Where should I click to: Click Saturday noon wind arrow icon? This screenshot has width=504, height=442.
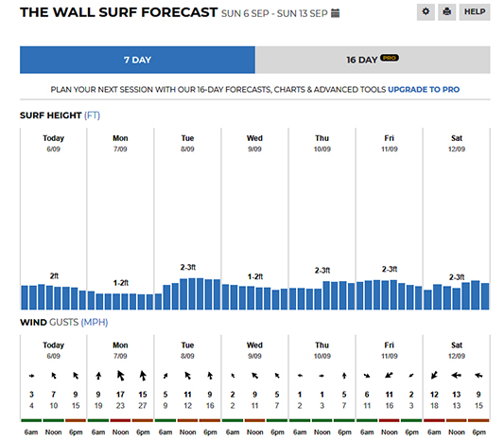point(457,375)
